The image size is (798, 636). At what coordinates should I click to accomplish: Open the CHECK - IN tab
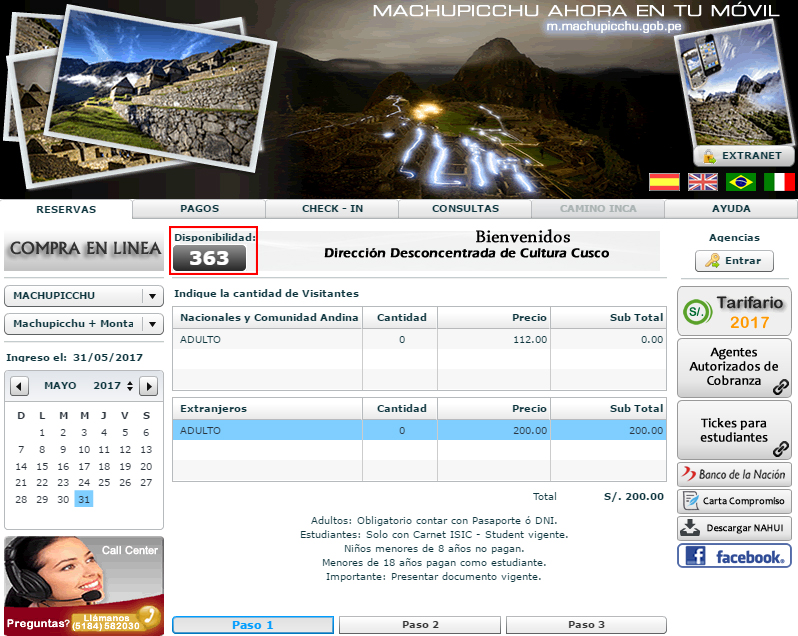click(332, 209)
